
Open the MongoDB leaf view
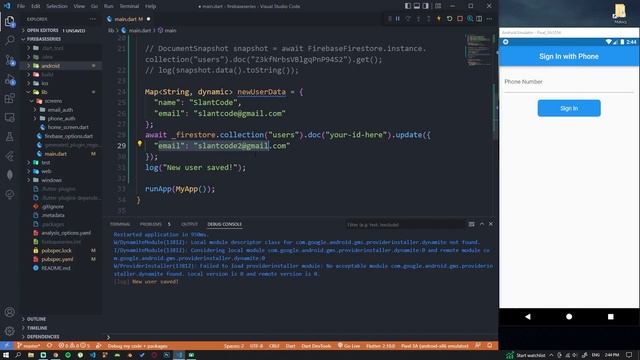(x=10, y=175)
